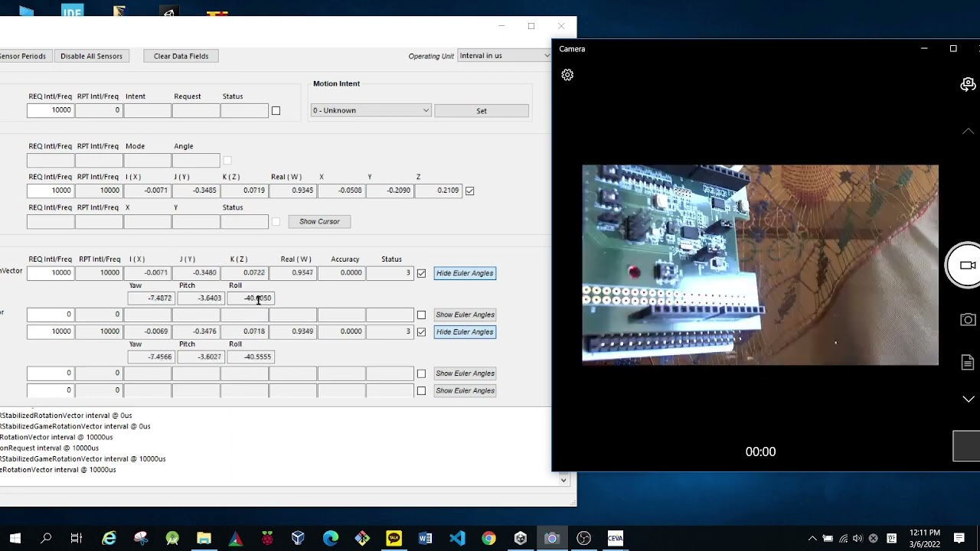Screen dimensions: 980x551
Task: Click Real (W) field showing 0.9345
Action: (292, 191)
